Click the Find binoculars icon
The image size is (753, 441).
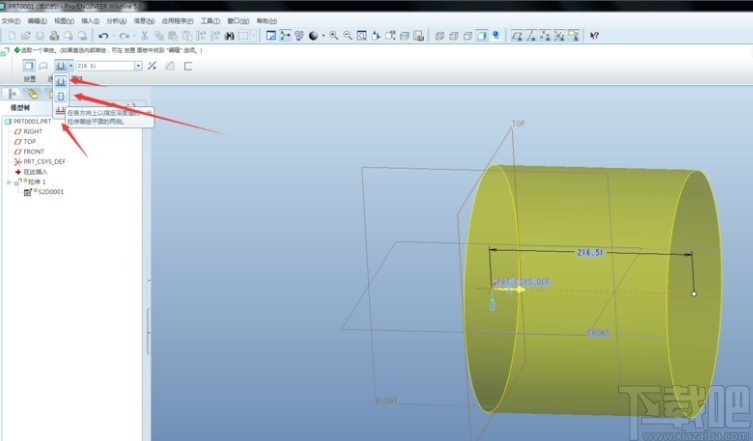tap(230, 36)
